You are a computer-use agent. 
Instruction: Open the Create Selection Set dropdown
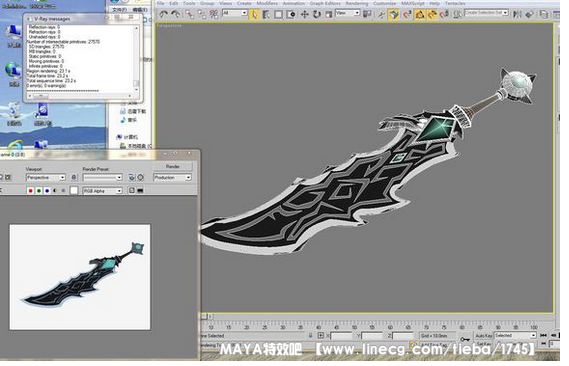click(487, 13)
